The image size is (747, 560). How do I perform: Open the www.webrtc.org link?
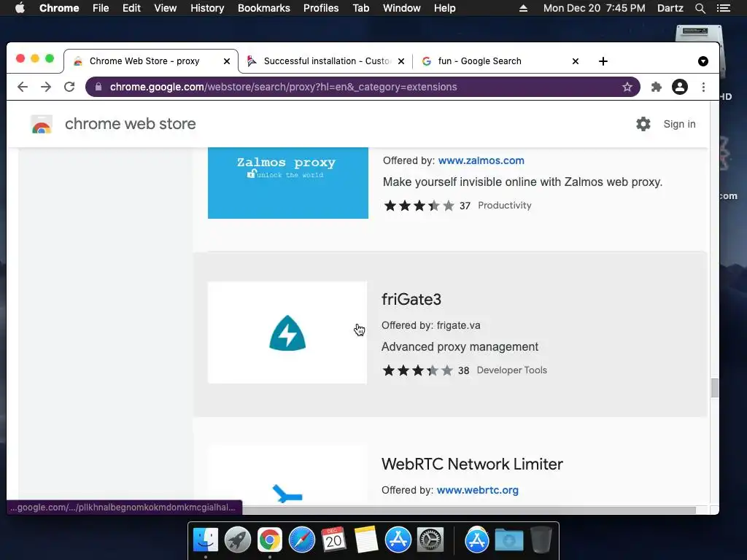click(477, 490)
